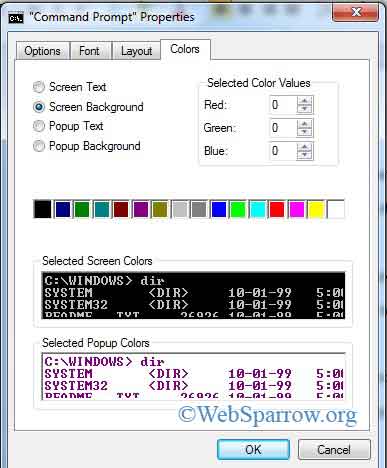The image size is (387, 468).
Task: Pick the light gray color swatch
Action: tap(180, 209)
